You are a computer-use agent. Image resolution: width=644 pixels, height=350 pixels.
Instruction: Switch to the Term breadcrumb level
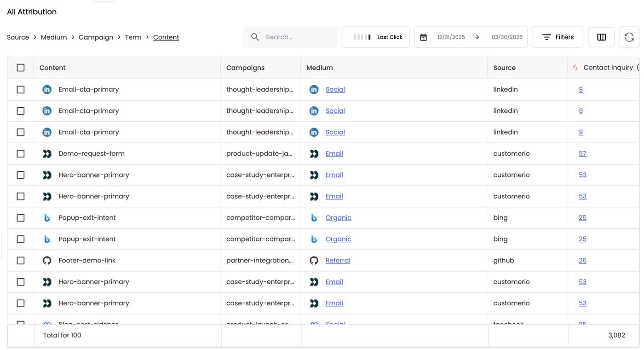point(133,37)
